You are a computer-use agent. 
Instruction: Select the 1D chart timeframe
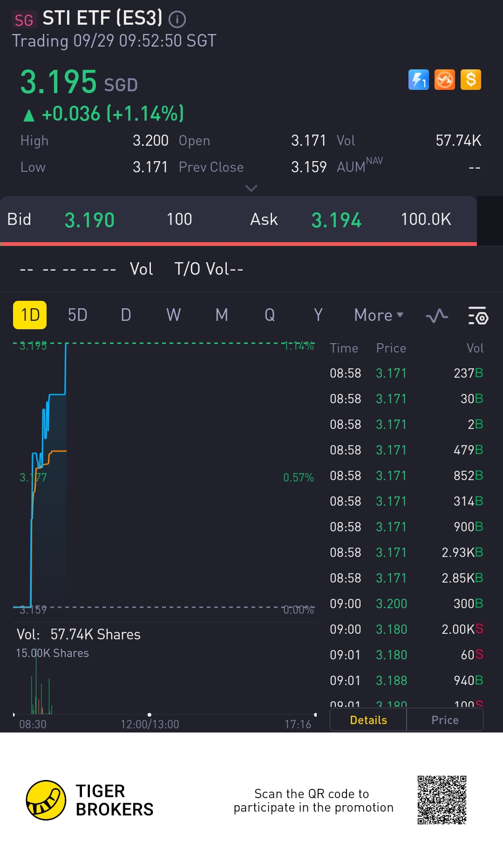(30, 315)
